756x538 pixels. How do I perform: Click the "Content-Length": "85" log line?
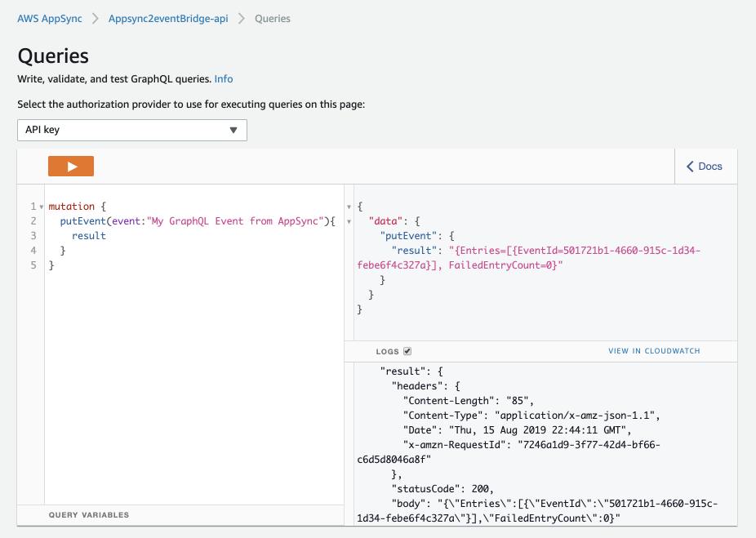pyautogui.click(x=469, y=401)
